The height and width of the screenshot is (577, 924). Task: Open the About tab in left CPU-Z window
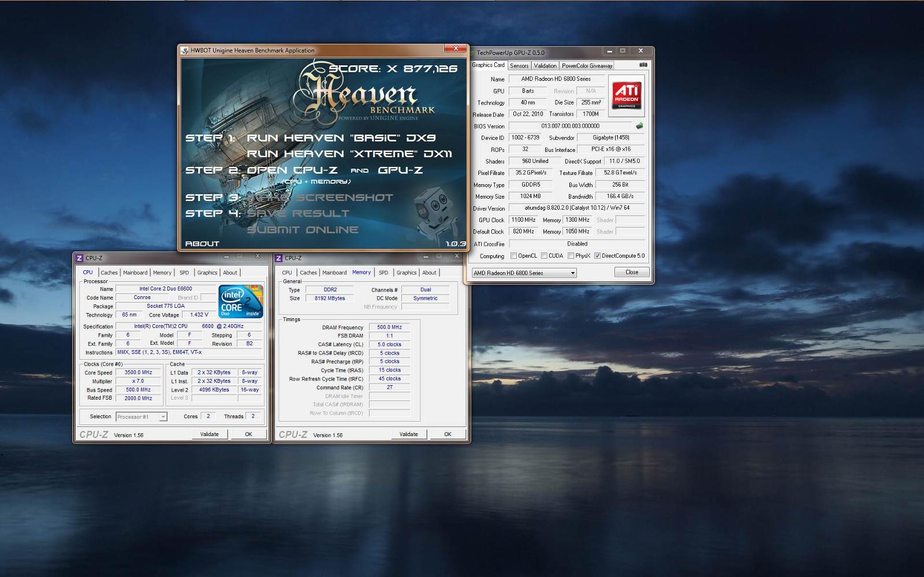[x=230, y=273]
